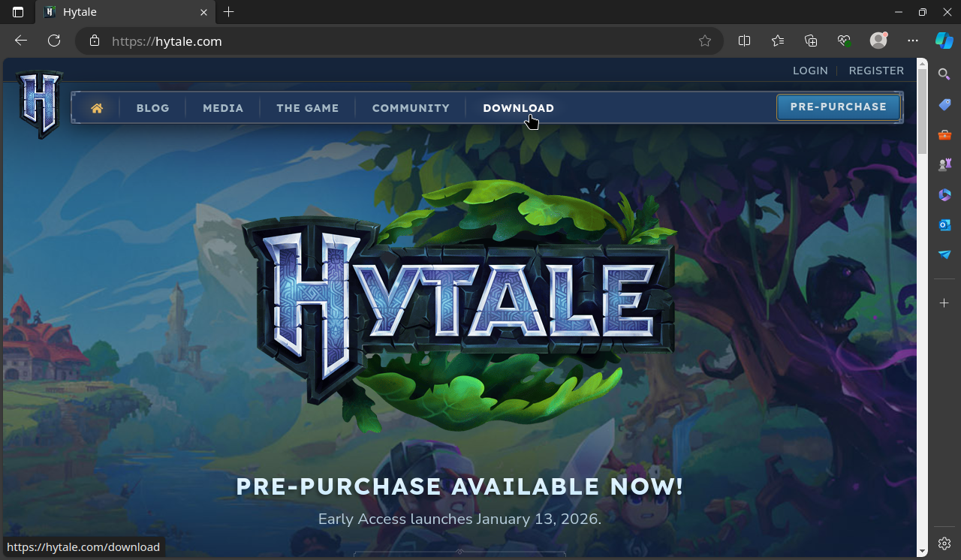Click the PRE-PURCHASE button
Viewport: 961px width, 560px height.
838,107
